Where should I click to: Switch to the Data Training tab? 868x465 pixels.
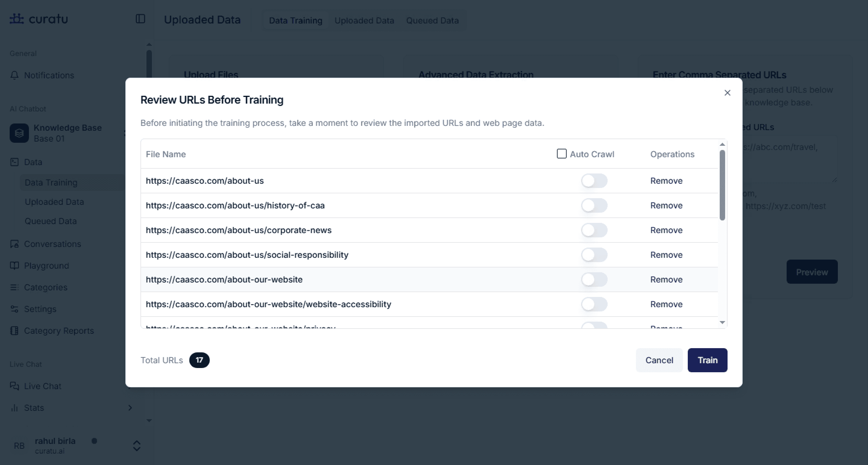click(295, 20)
